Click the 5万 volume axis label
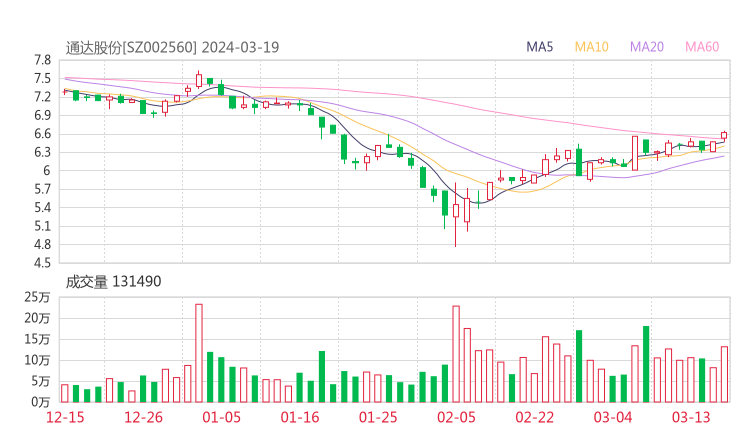The height and width of the screenshot is (440, 740). tap(41, 381)
